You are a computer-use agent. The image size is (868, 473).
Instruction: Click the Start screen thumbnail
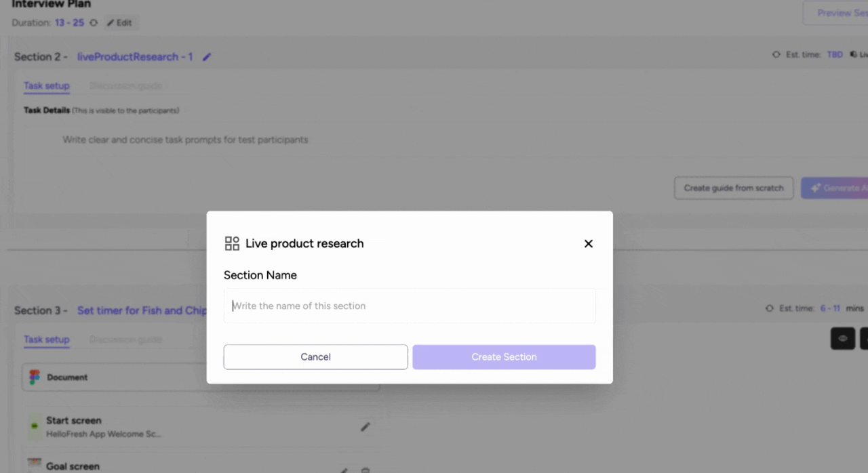pos(35,426)
